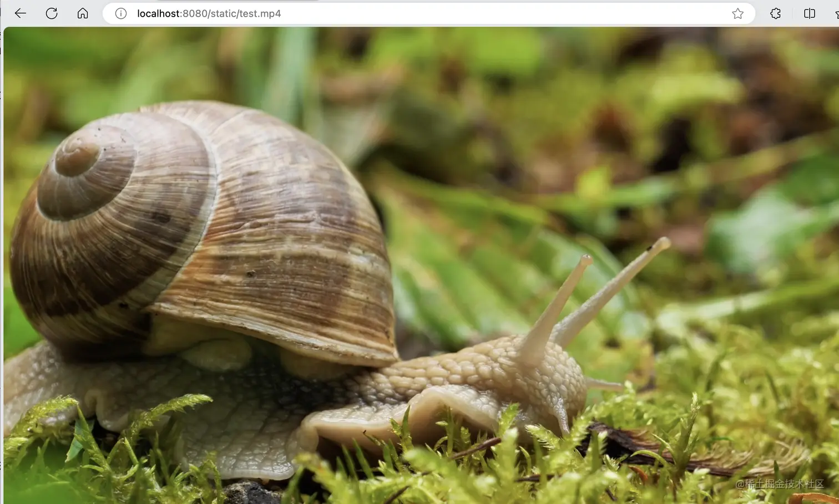This screenshot has height=504, width=839.
Task: Open the extensions puzzle icon
Action: (776, 13)
